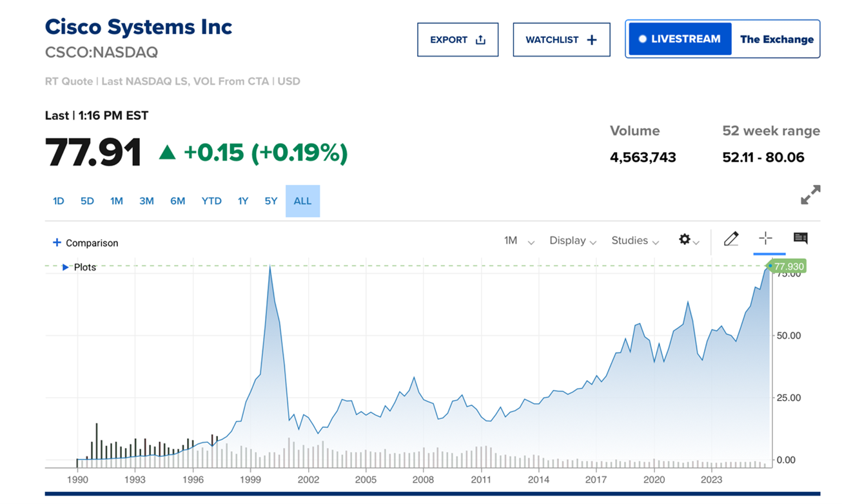
Task: Select the 1D time range
Action: [x=59, y=201]
